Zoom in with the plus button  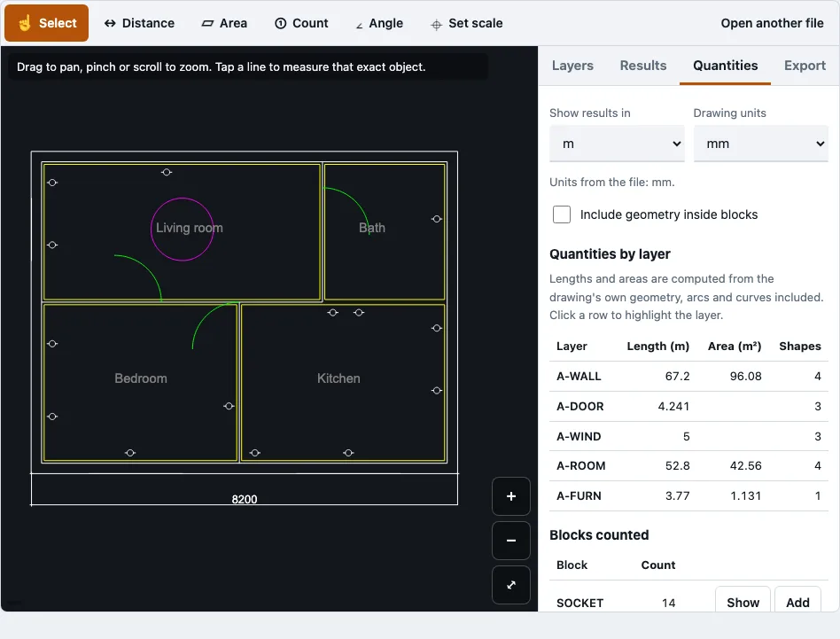coord(511,496)
